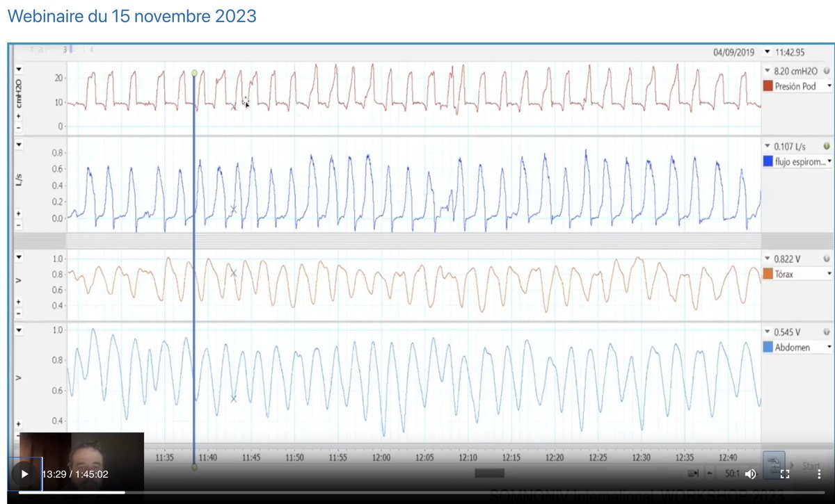Expand the flujo espirom channel selector
Screen dimensions: 835x504
point(829,161)
